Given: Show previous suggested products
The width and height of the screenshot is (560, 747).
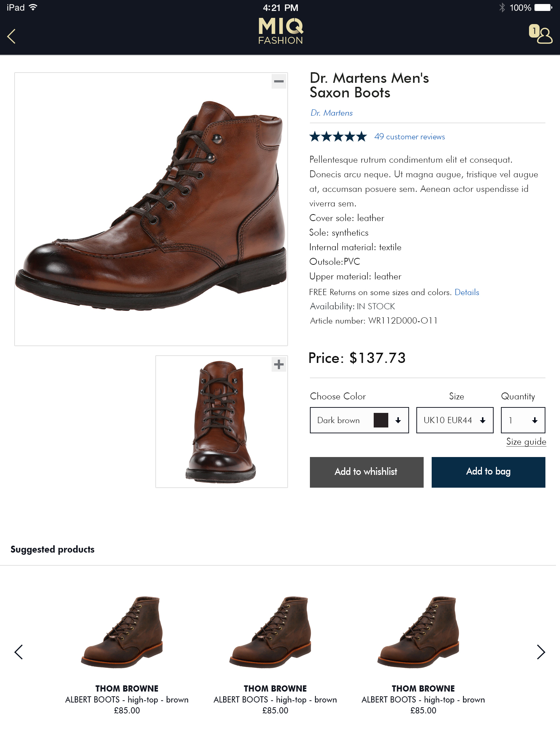Looking at the screenshot, I should coord(19,652).
